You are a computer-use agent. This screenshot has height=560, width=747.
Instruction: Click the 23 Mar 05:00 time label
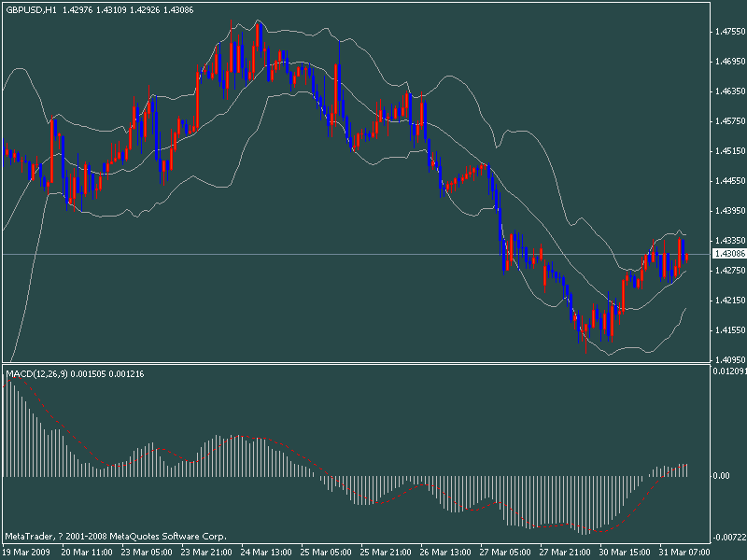click(147, 553)
